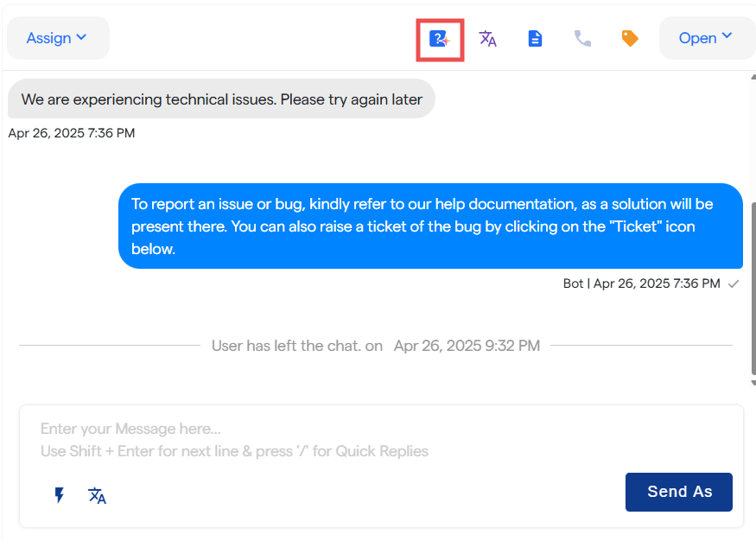This screenshot has height=541, width=756.
Task: Click the scrollbar up arrow
Action: point(753,78)
